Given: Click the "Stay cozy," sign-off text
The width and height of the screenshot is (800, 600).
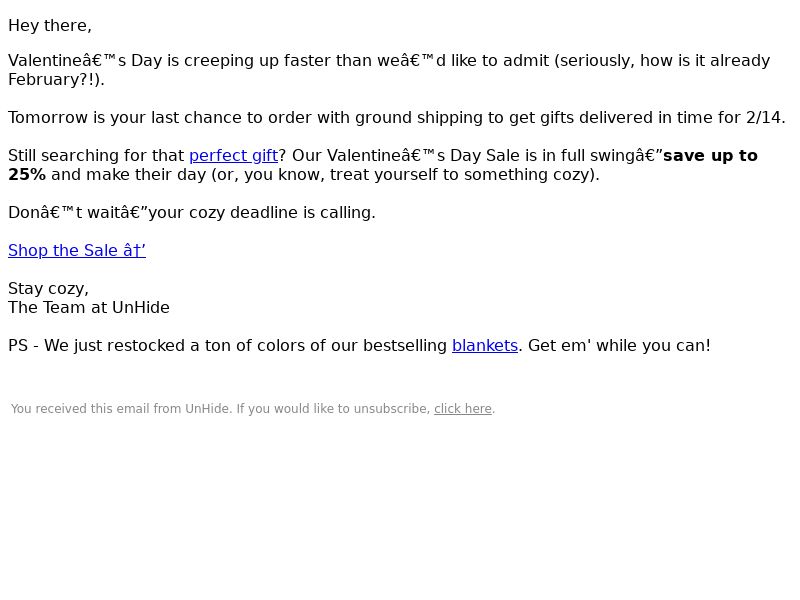Looking at the screenshot, I should click(x=48, y=289).
